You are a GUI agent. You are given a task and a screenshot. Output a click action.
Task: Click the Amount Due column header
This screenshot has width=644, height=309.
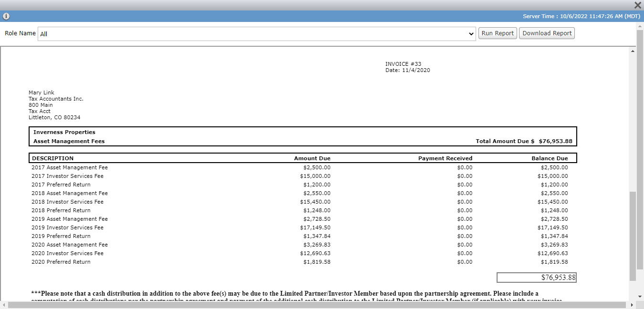[x=312, y=158]
